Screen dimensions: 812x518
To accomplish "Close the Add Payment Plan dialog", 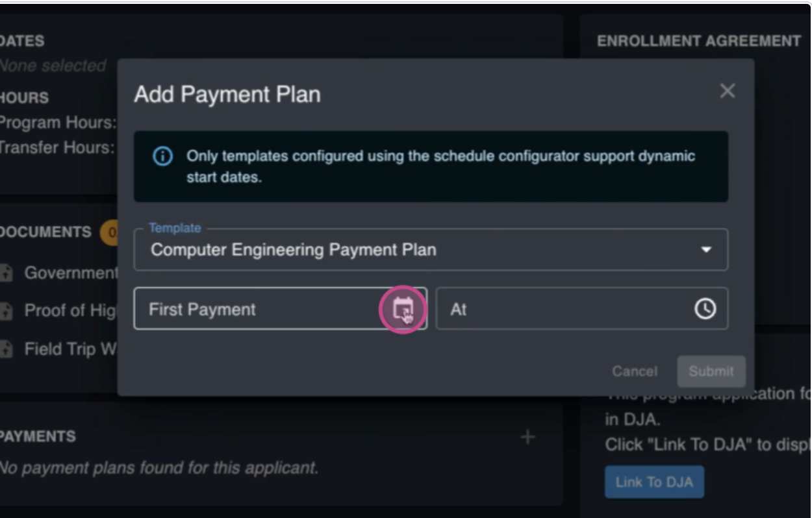I will 728,91.
